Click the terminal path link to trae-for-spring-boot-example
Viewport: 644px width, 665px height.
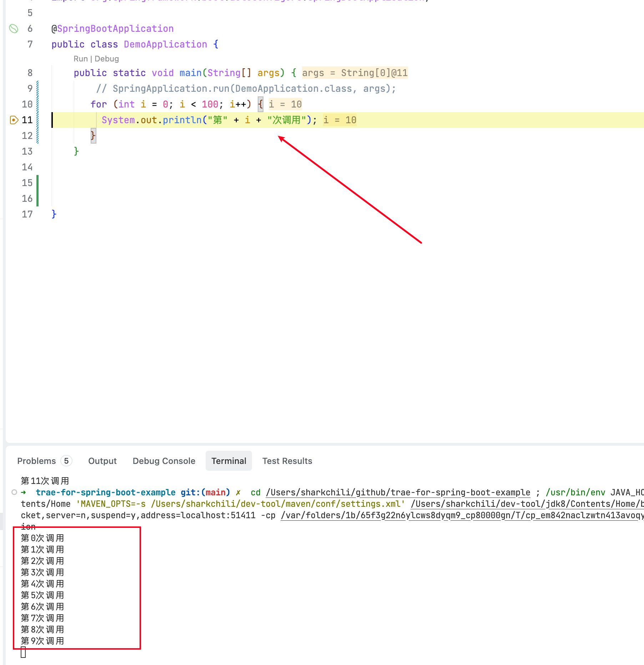[x=398, y=492]
